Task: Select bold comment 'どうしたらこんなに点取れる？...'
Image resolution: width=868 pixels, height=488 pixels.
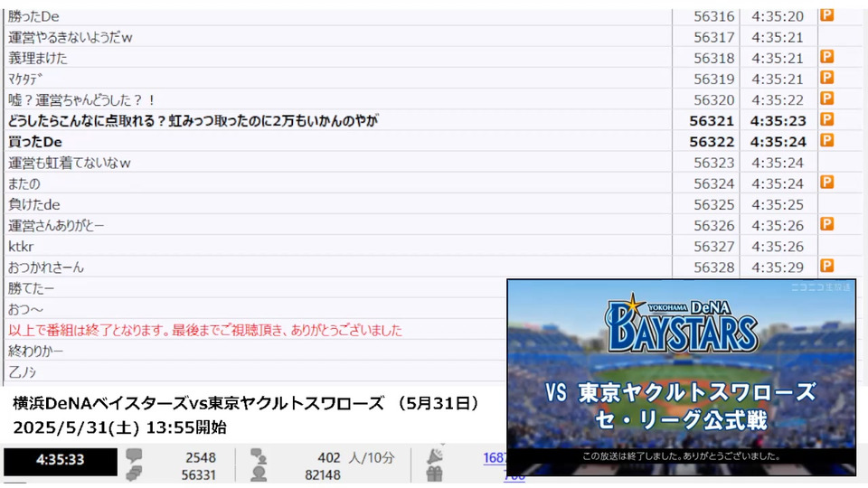Action: [x=193, y=120]
